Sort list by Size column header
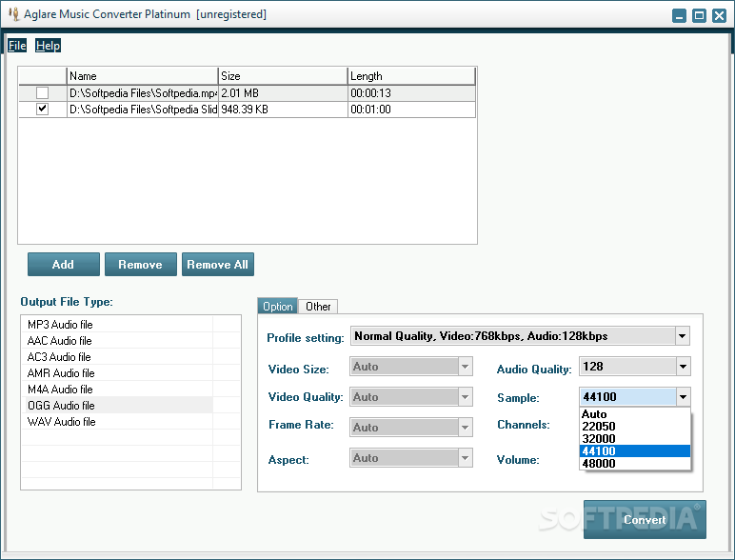Screen dimensions: 735x560 pyautogui.click(x=283, y=76)
